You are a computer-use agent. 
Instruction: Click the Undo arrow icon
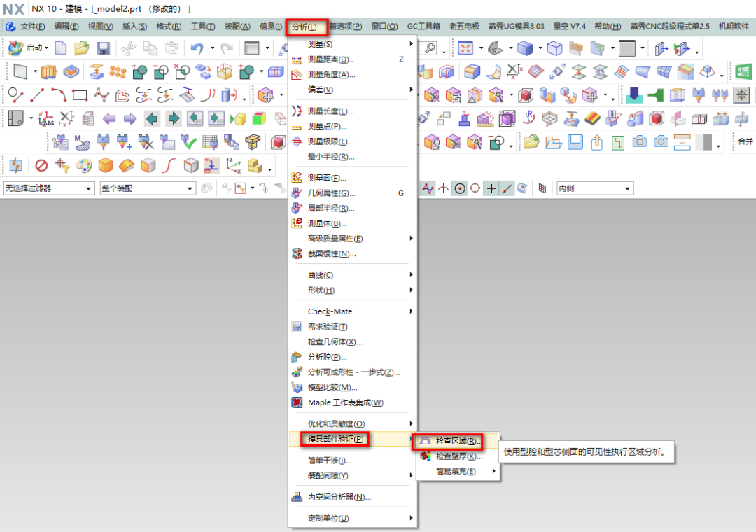click(x=197, y=48)
